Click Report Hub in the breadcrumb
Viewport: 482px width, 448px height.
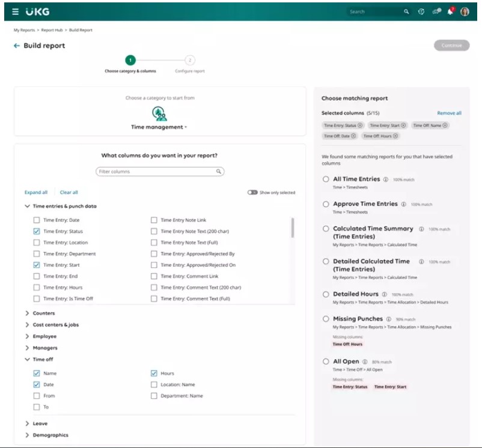click(x=53, y=30)
